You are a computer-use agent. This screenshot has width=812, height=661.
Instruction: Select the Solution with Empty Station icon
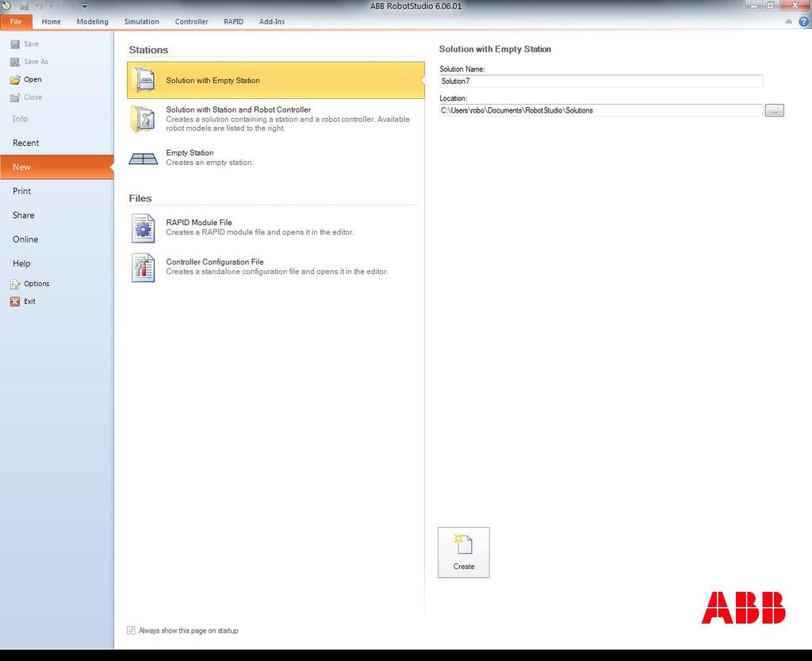tap(144, 81)
